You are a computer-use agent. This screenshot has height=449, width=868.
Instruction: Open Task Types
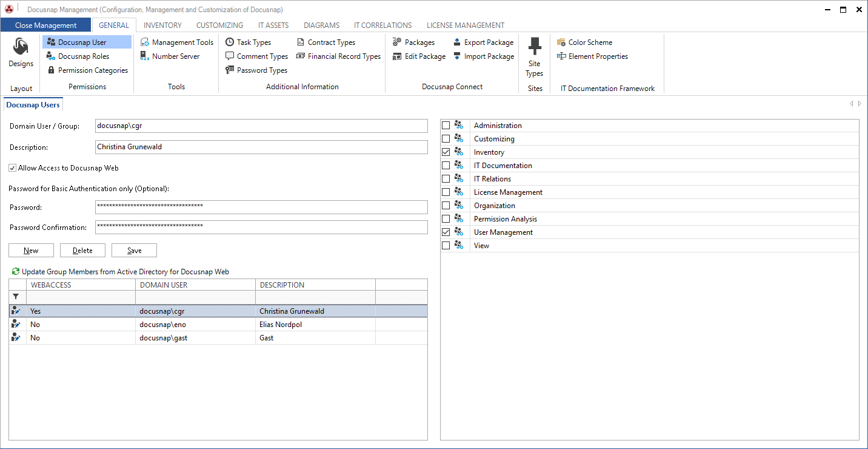pyautogui.click(x=248, y=42)
